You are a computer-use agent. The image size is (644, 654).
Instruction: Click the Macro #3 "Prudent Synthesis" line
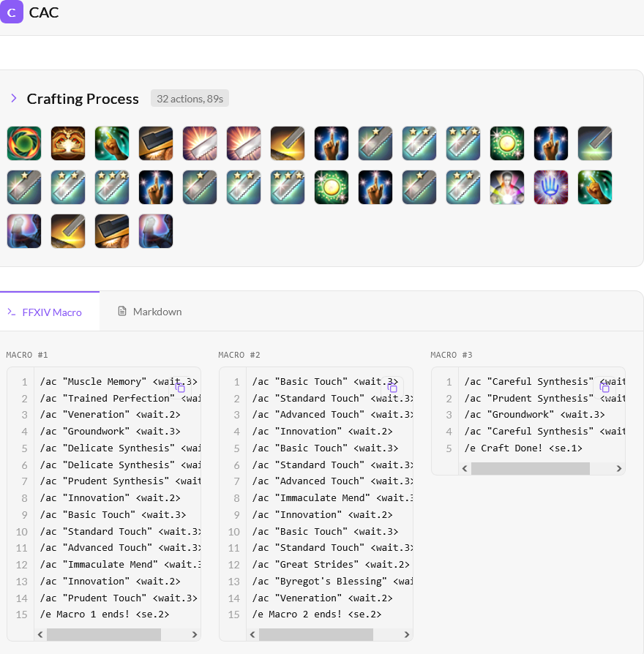[x=544, y=398]
